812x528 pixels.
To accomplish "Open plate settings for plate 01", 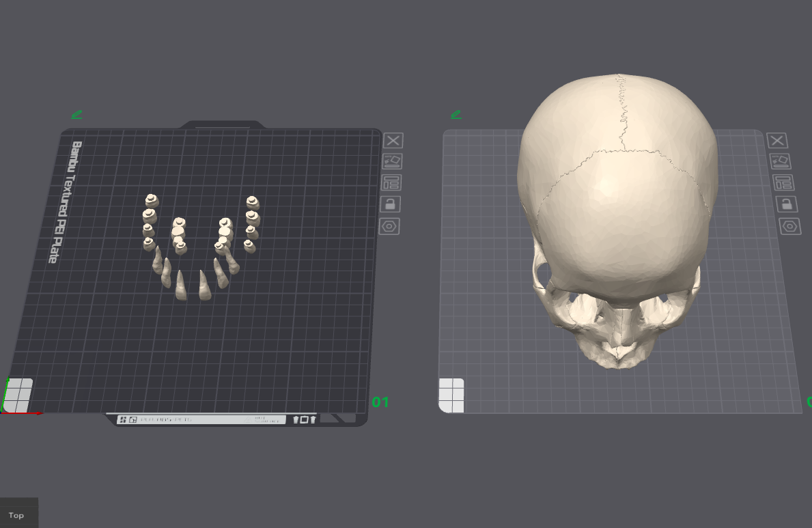I will click(x=389, y=227).
